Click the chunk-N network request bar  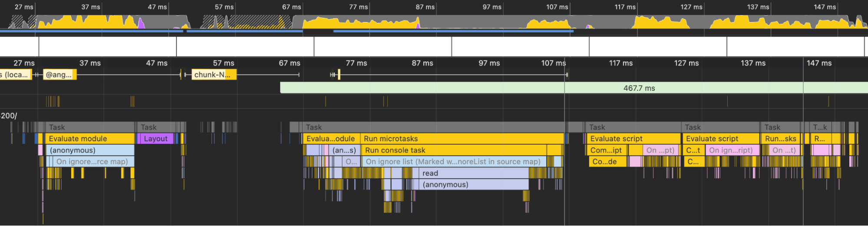tap(214, 75)
